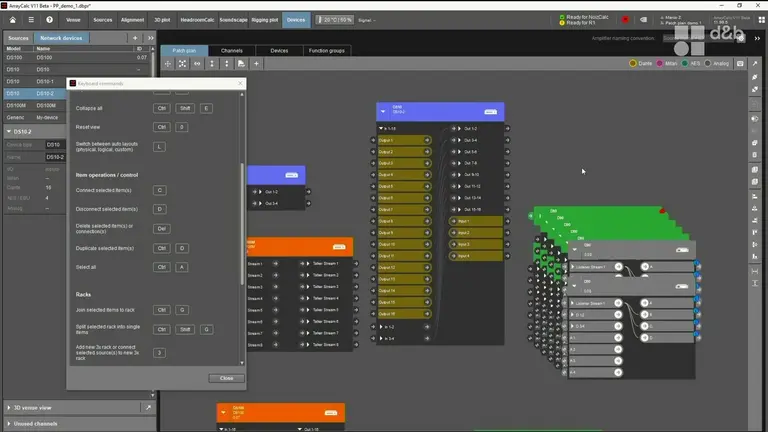Click the fit-to-view icon in the Patch plan toolbar
768x432 pixels.
pos(182,63)
